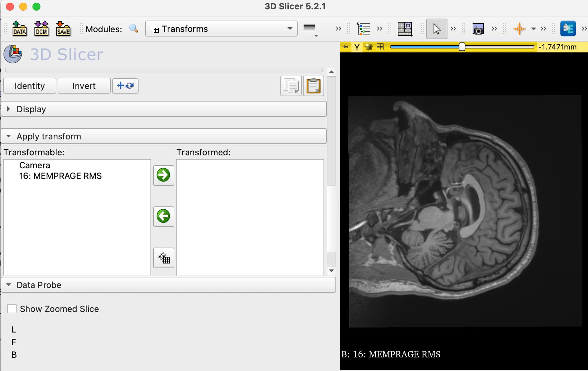Click the split transform icon button
The image size is (588, 371).
[x=125, y=86]
